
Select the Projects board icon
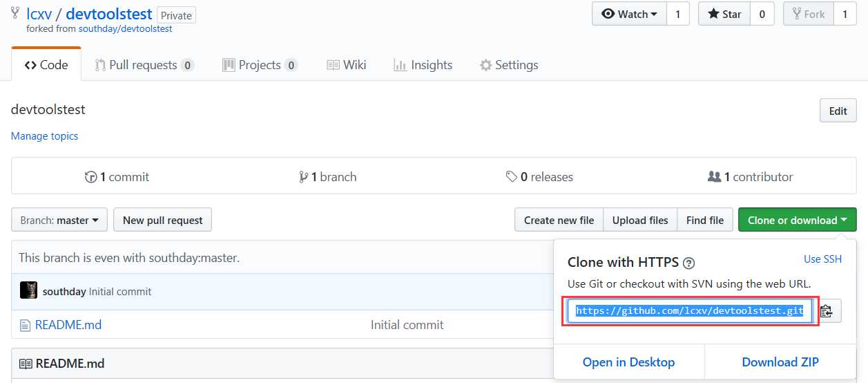(229, 65)
